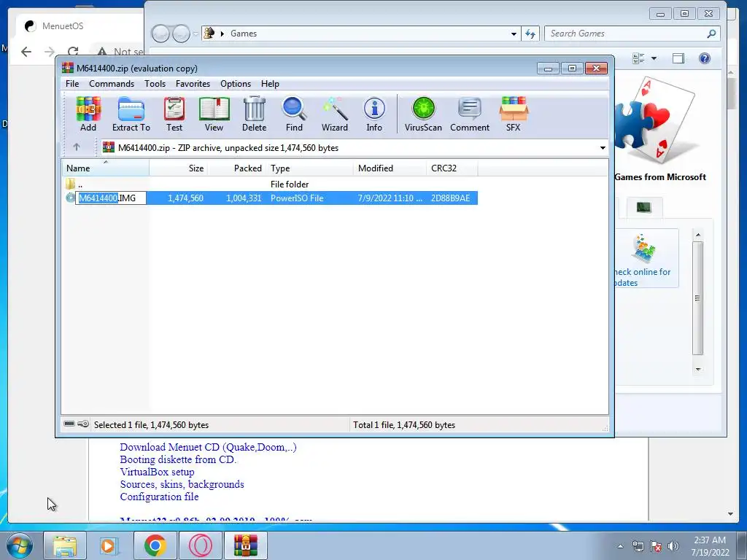Open the Find magnifier tool

click(x=294, y=114)
